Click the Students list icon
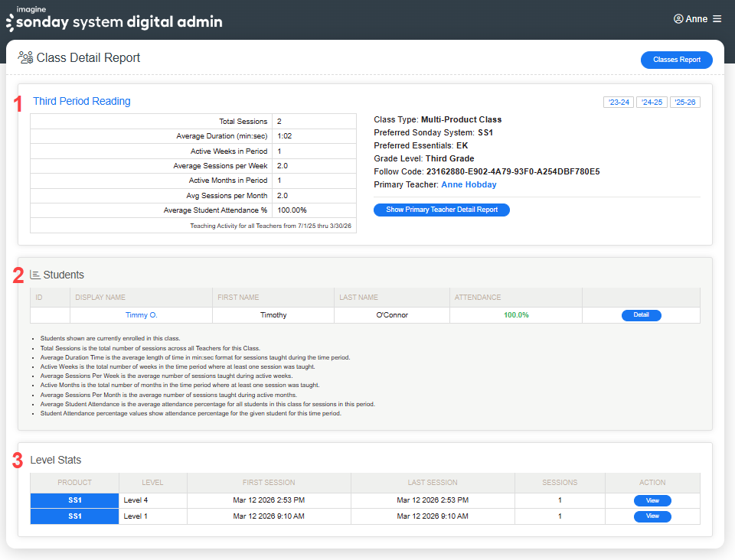 pos(35,275)
